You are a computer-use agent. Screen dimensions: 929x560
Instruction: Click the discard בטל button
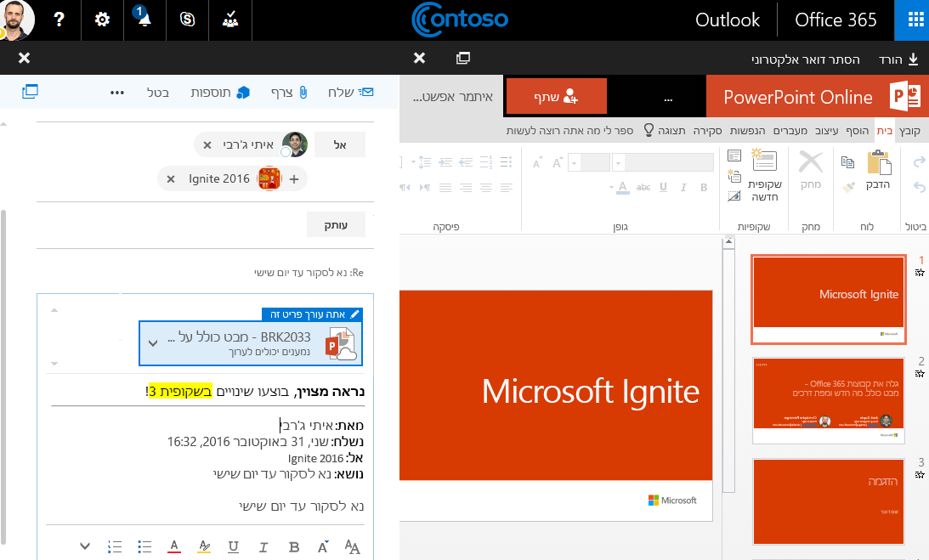click(157, 93)
